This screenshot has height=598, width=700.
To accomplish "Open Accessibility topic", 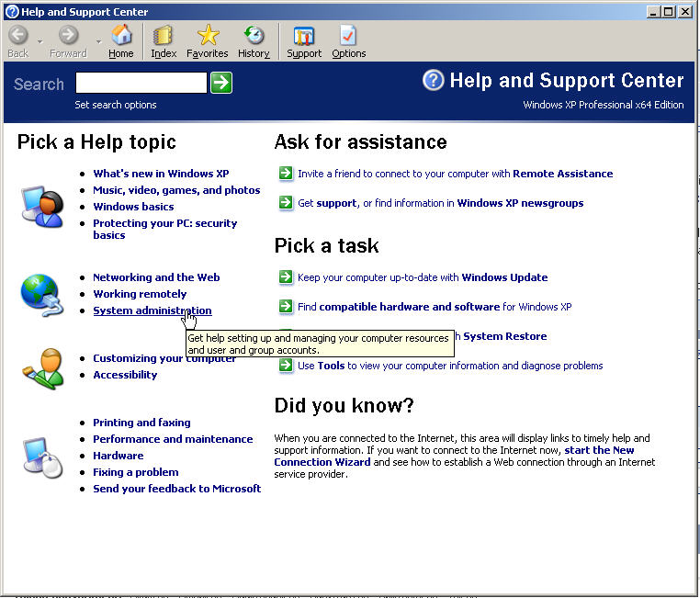I will tap(125, 375).
